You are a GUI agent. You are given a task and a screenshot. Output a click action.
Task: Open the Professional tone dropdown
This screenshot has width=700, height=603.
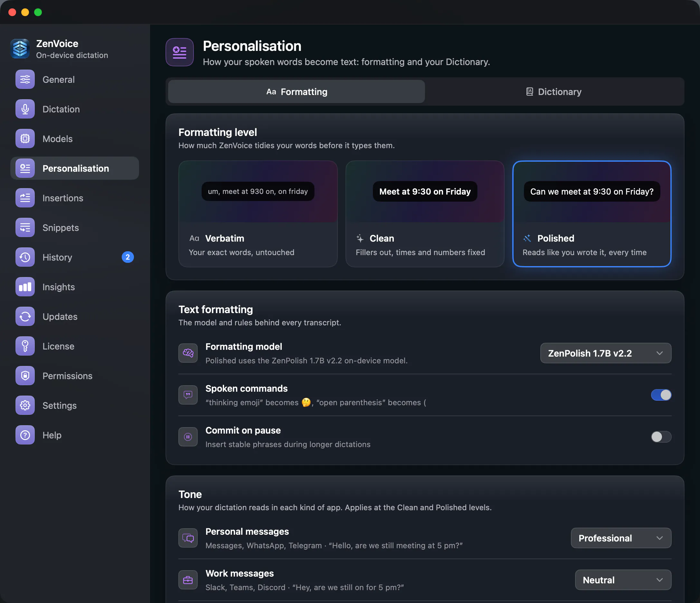click(621, 538)
